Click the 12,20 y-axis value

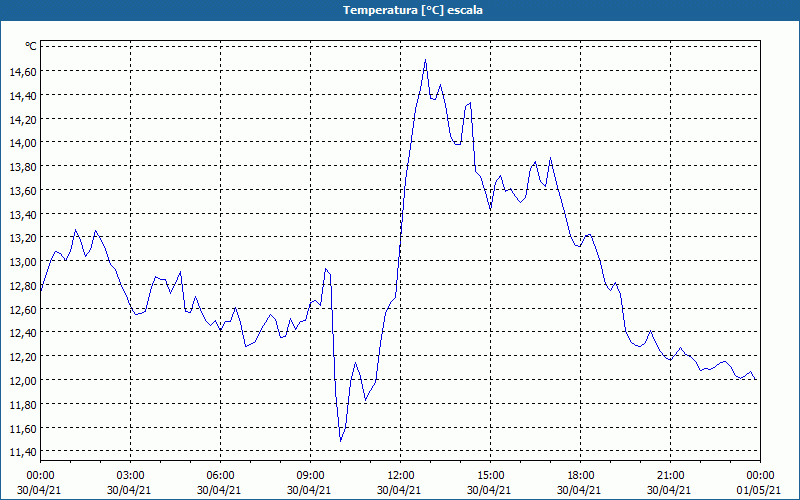23,357
